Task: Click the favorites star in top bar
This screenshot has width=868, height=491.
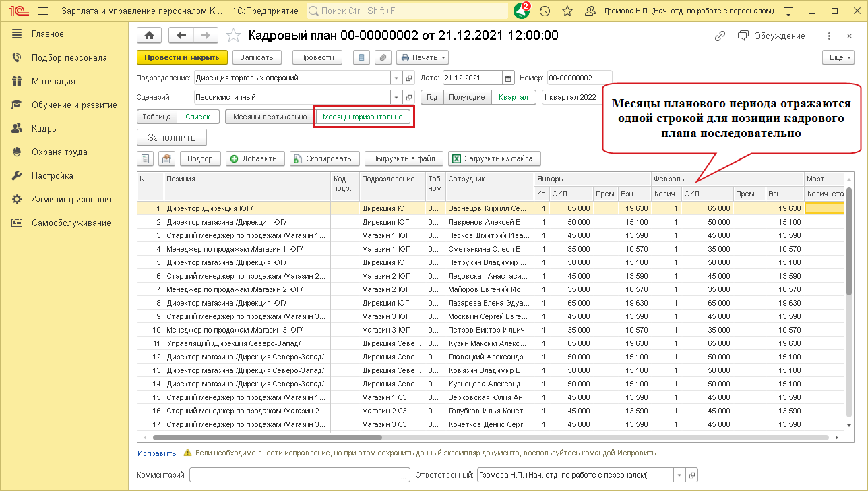Action: (x=567, y=11)
